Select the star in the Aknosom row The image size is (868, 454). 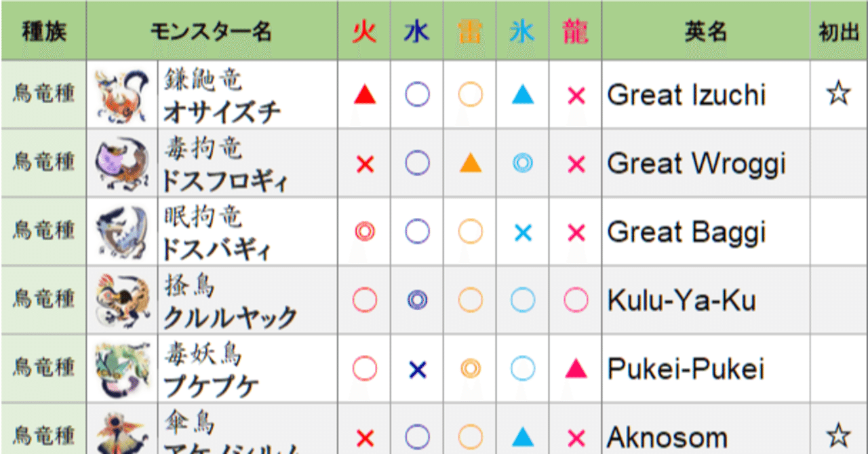tap(839, 435)
